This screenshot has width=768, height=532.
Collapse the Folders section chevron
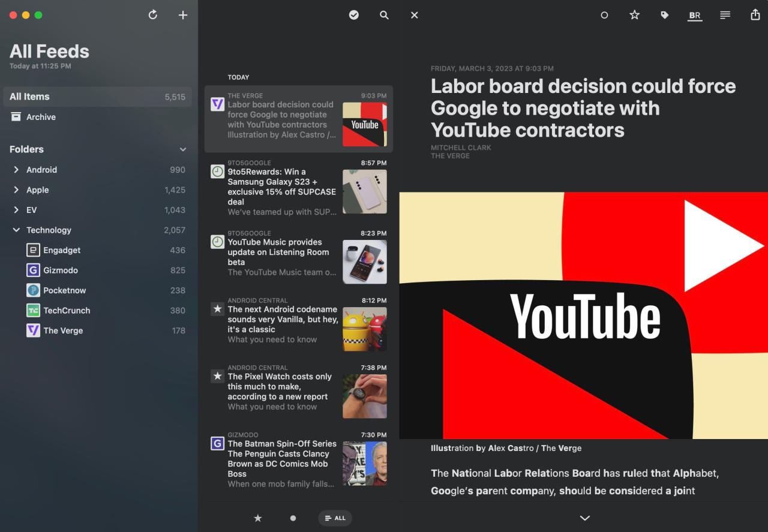coord(183,149)
